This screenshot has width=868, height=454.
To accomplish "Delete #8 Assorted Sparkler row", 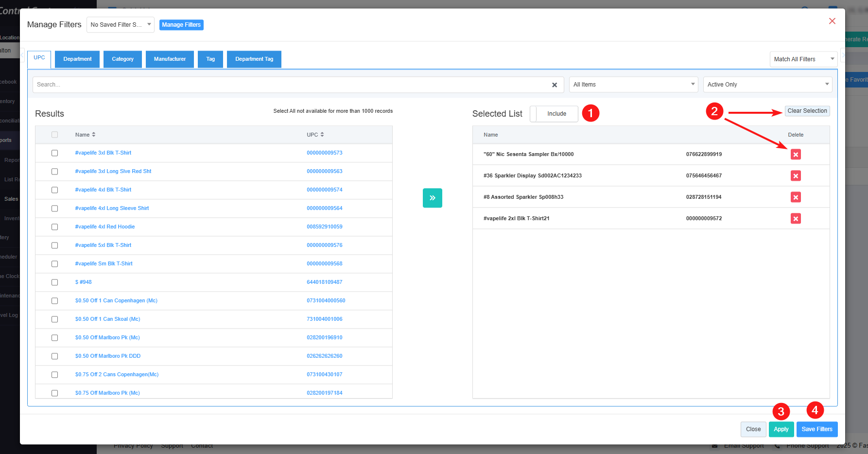I will click(795, 197).
